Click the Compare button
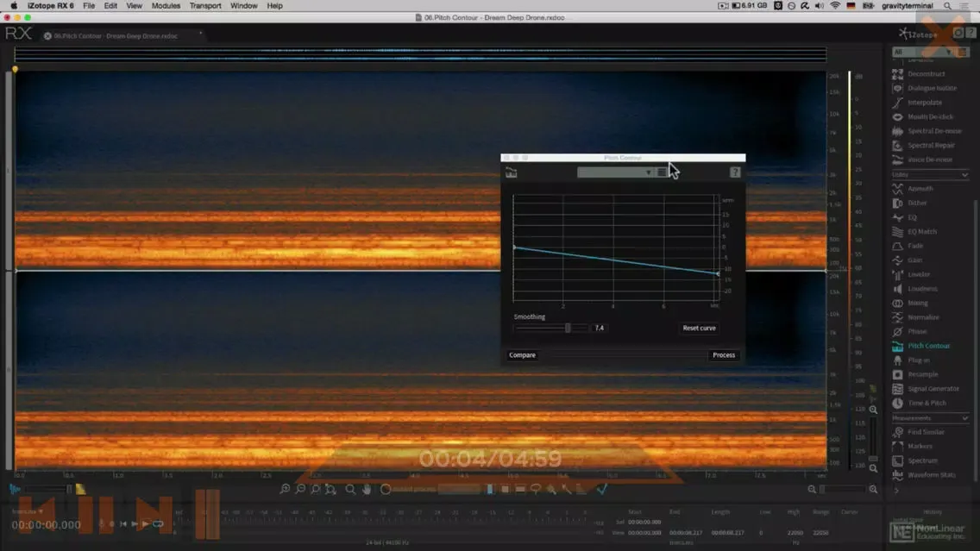Image resolution: width=980 pixels, height=551 pixels. [522, 355]
